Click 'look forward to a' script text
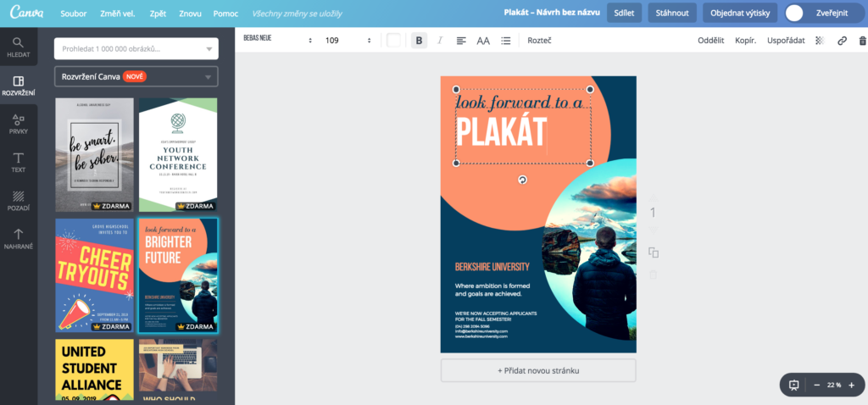The height and width of the screenshot is (405, 868). (520, 103)
